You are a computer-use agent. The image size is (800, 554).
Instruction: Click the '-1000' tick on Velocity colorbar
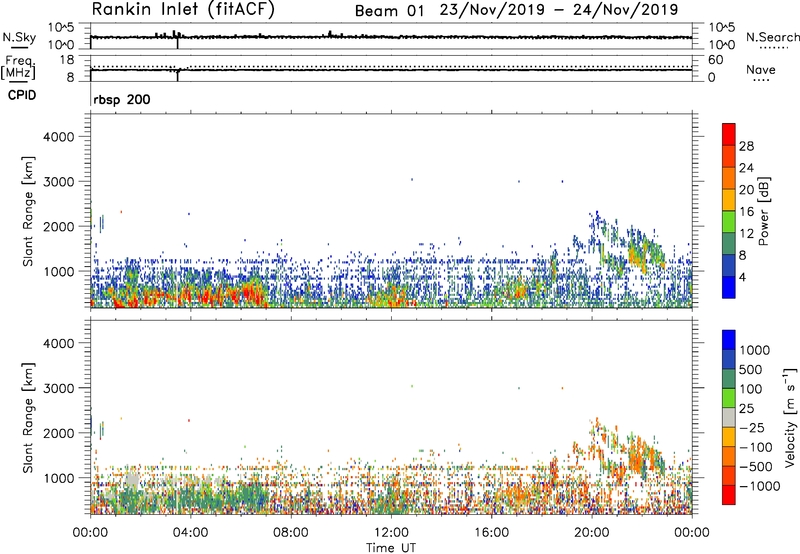(760, 486)
